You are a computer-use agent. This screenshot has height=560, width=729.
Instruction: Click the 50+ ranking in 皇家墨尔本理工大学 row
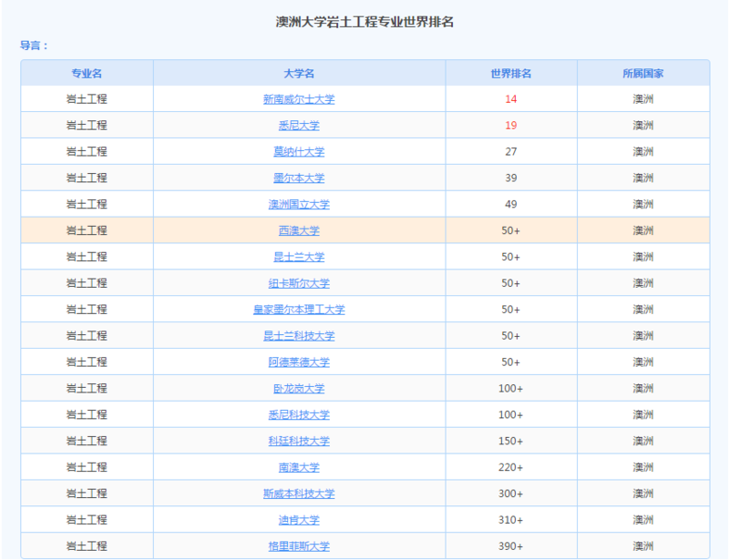(511, 310)
